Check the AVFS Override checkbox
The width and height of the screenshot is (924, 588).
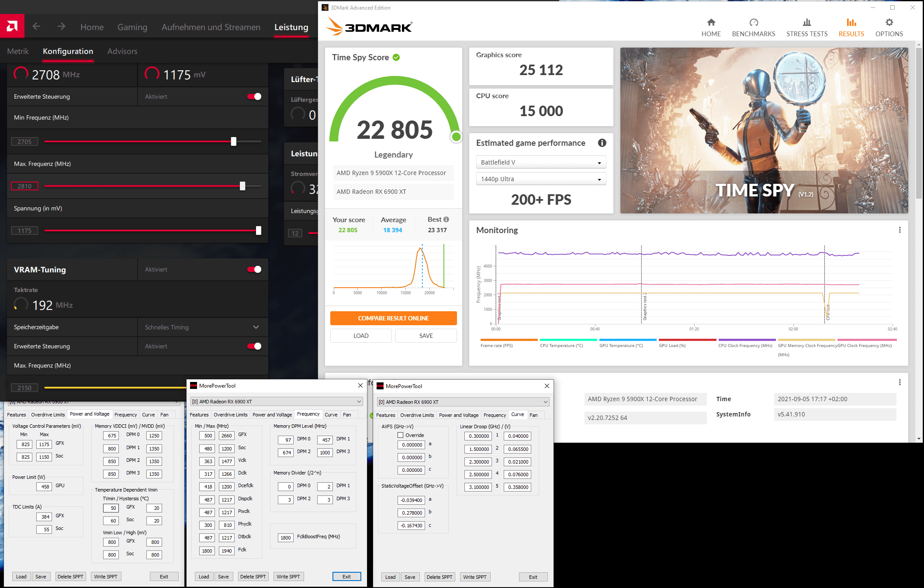point(400,435)
